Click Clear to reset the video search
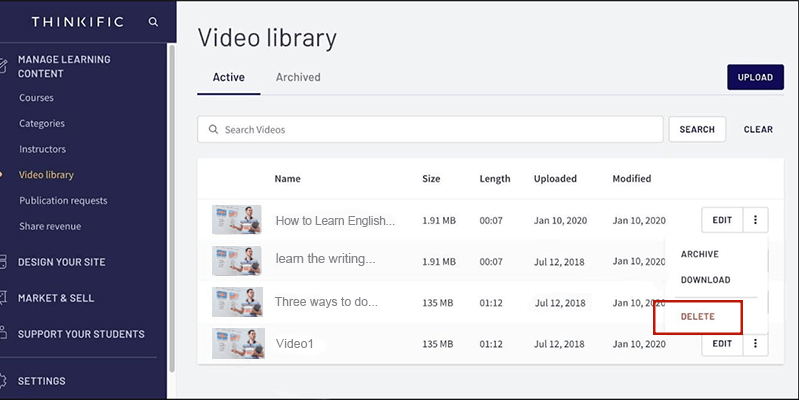The height and width of the screenshot is (400, 800). tap(758, 130)
